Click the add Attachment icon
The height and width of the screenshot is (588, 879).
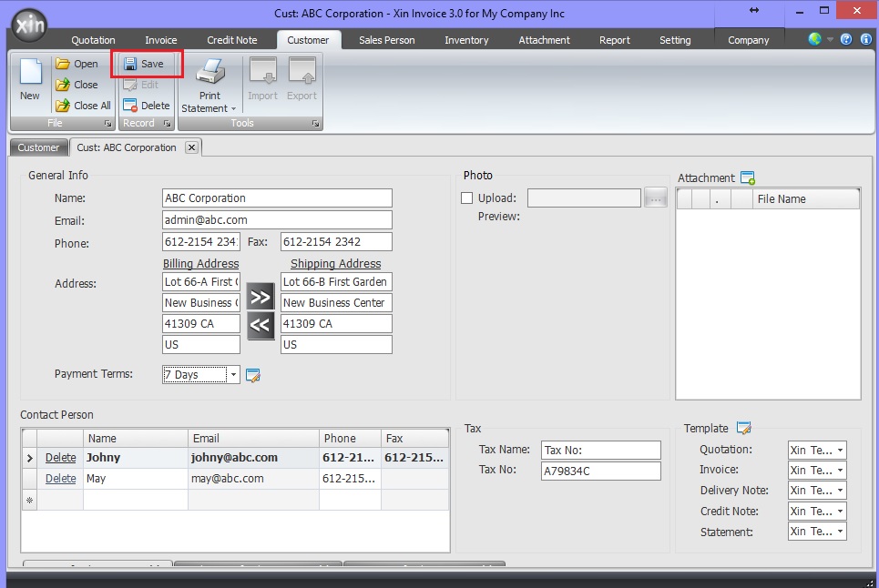click(x=748, y=178)
